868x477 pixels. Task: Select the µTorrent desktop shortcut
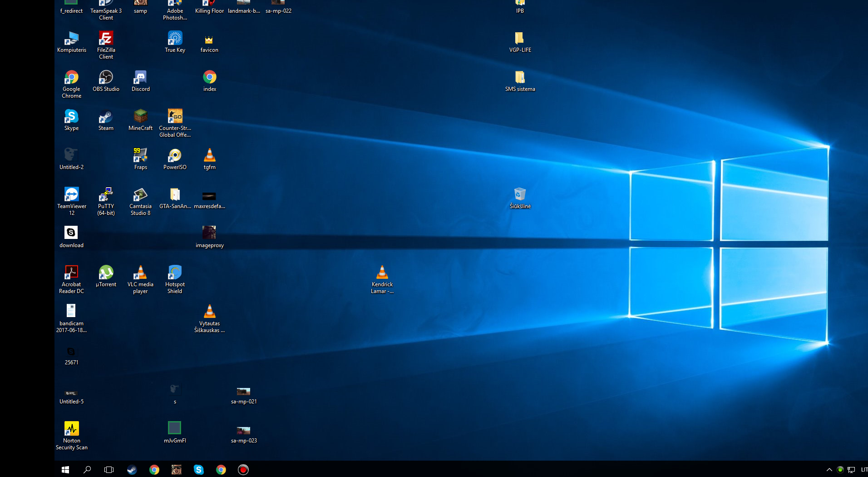[106, 276]
